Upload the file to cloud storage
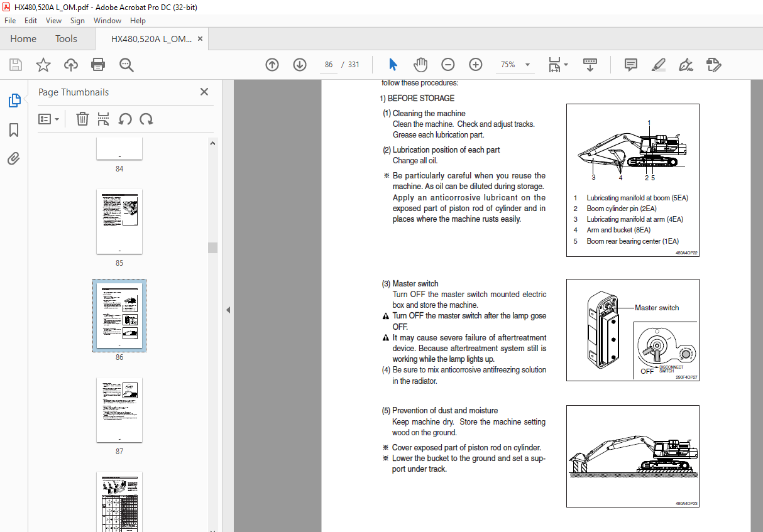763x532 pixels. (71, 65)
